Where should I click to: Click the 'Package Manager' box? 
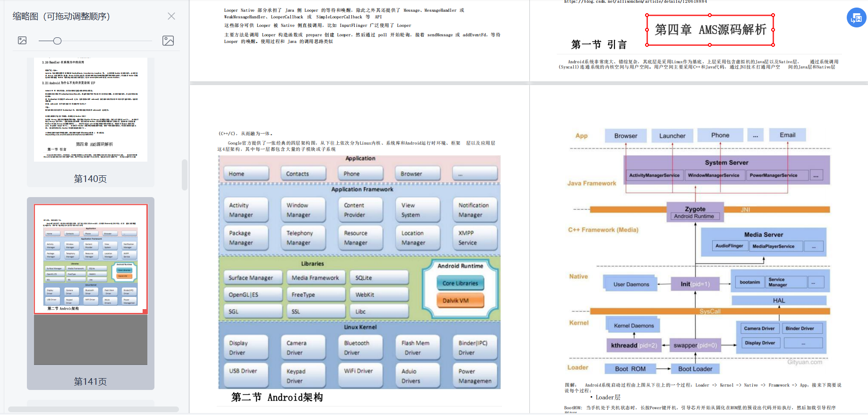click(246, 238)
